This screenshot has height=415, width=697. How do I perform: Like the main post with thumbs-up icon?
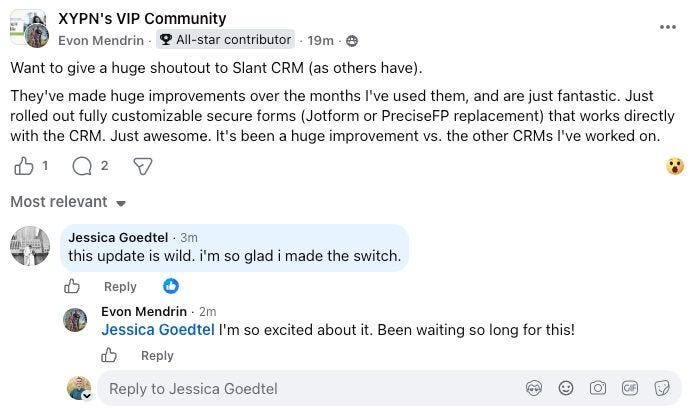tap(24, 167)
